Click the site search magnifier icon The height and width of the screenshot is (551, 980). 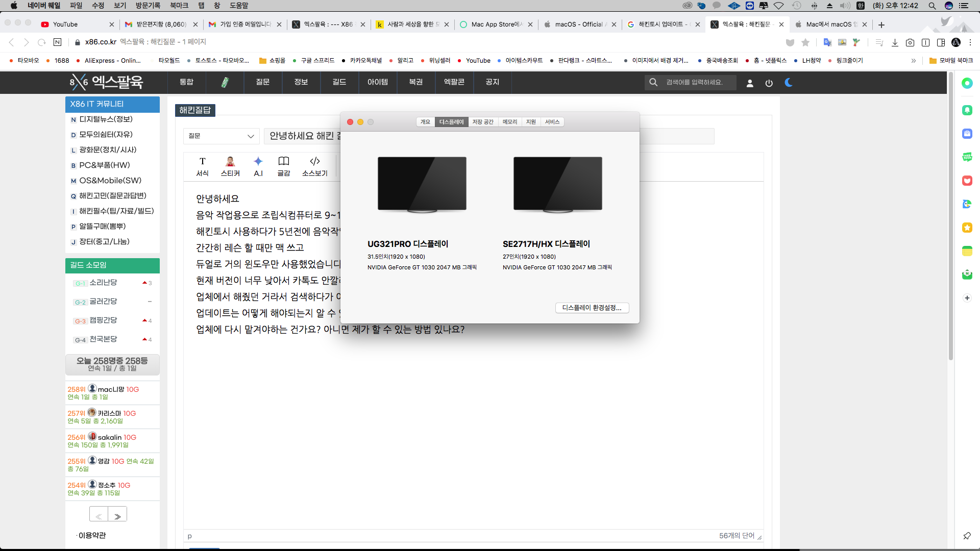tap(653, 82)
